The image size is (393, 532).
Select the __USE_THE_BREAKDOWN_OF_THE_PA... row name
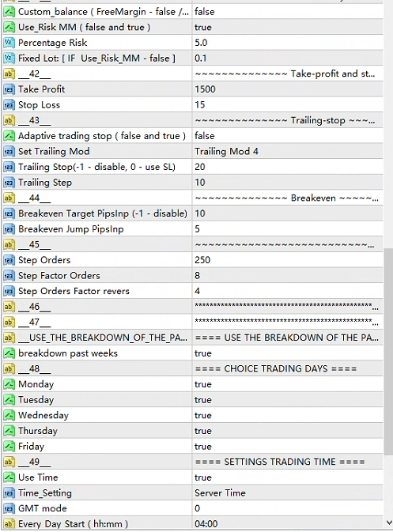[103, 338]
